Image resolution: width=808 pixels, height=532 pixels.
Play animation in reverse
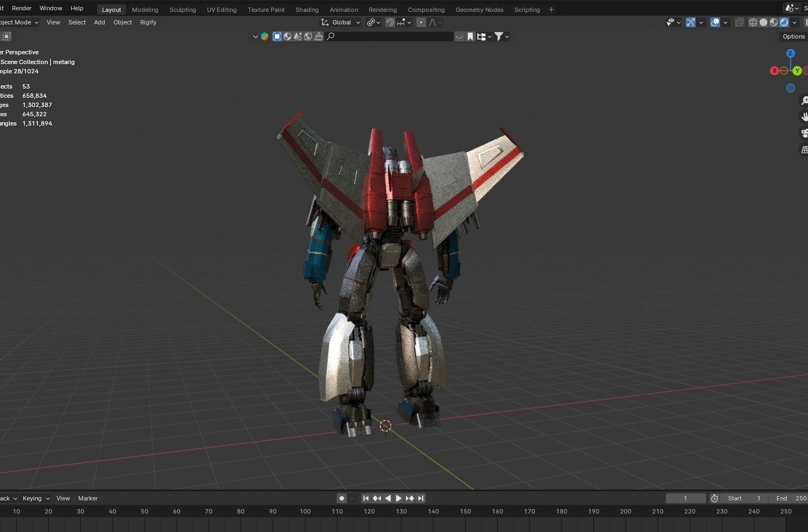tap(388, 498)
